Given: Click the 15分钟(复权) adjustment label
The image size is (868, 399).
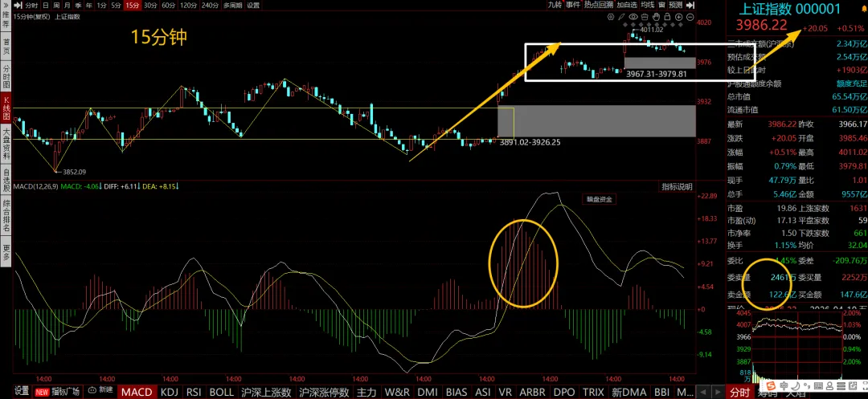Looking at the screenshot, I should pos(31,17).
